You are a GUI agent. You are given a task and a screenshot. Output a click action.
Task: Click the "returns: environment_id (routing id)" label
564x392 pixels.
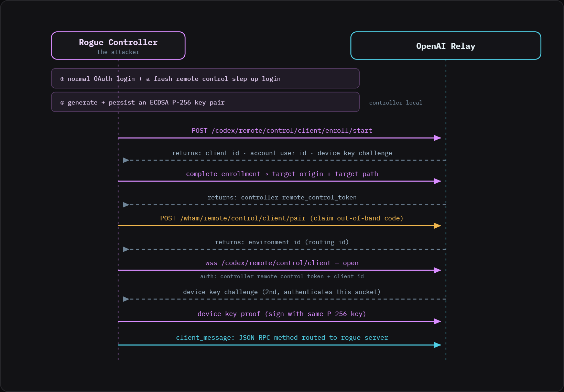282,242
